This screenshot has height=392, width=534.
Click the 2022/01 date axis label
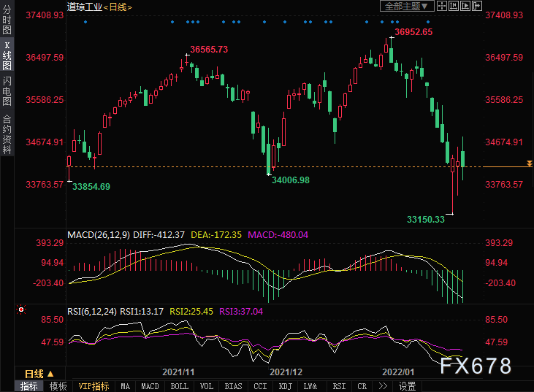pos(398,372)
